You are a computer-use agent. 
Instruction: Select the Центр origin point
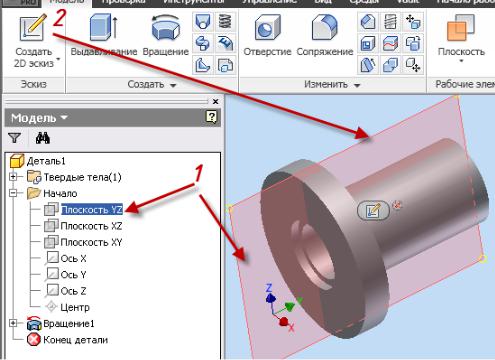point(68,307)
